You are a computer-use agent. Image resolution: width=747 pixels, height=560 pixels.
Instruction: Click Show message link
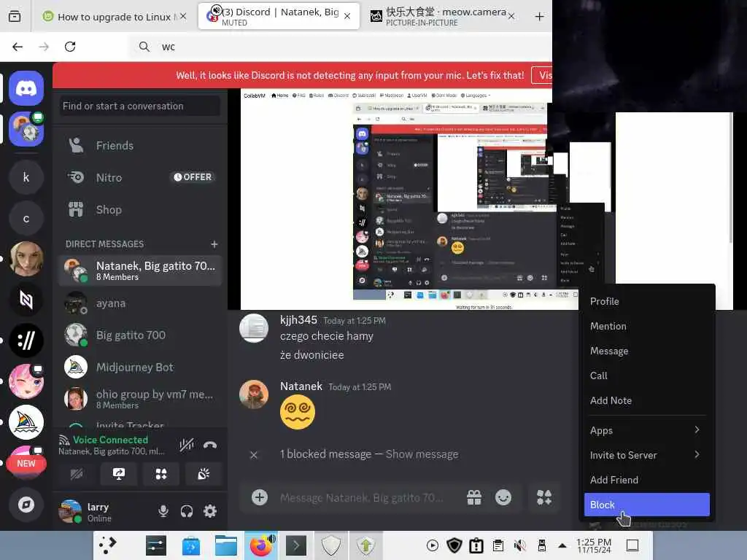pos(422,454)
